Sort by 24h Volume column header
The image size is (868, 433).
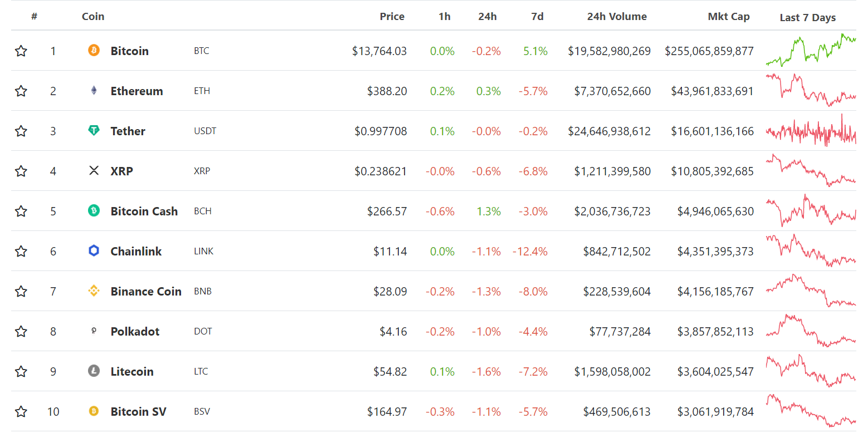617,17
